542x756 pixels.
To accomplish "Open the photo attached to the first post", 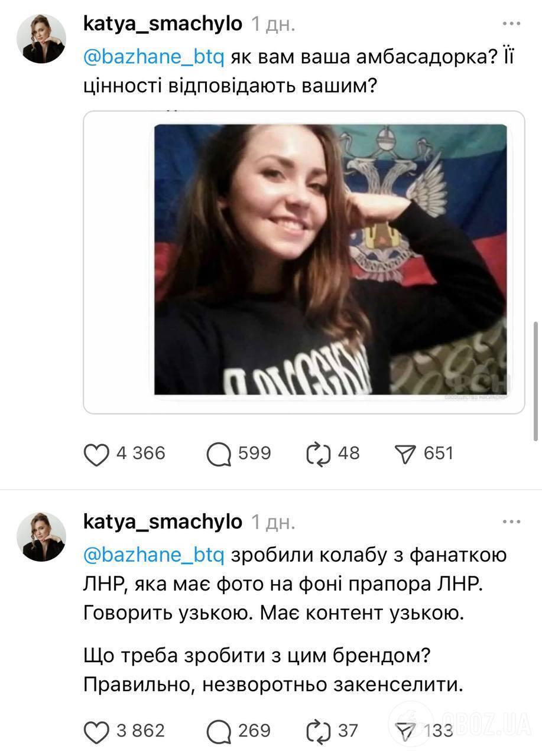I will [x=304, y=260].
